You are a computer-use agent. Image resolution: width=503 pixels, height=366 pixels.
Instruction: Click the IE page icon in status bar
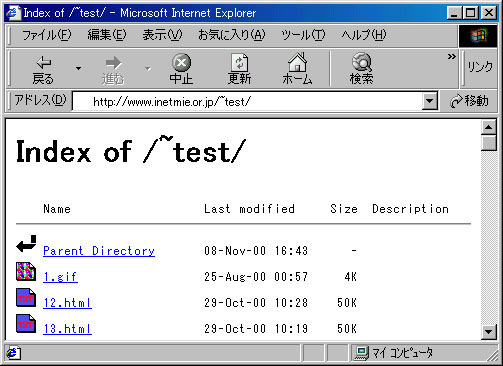coord(13,353)
